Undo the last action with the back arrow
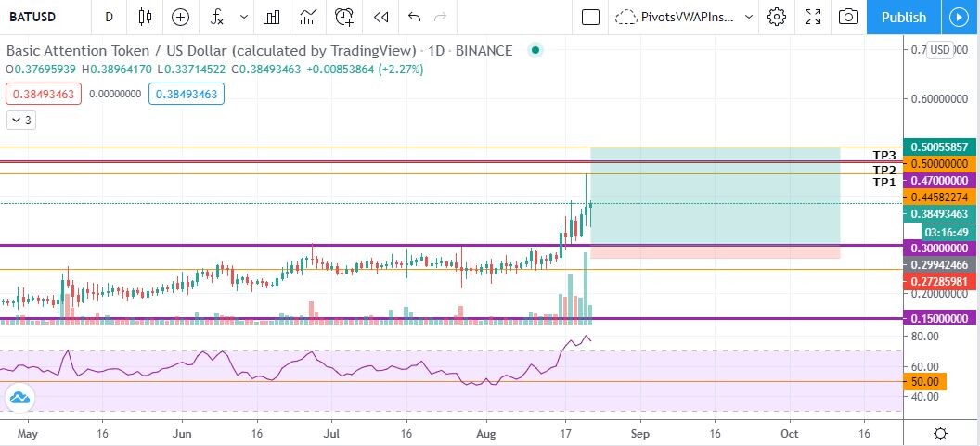This screenshot has height=446, width=980. tap(414, 17)
